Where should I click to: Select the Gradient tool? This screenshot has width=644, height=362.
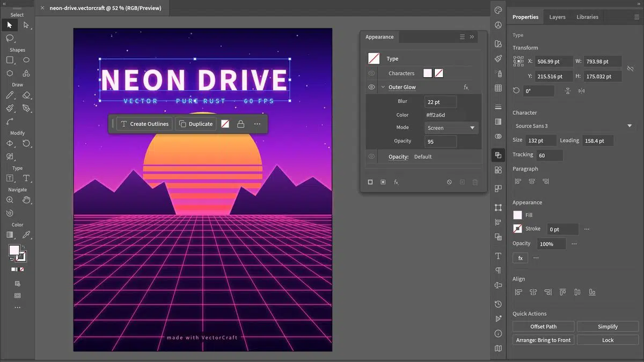[10, 235]
